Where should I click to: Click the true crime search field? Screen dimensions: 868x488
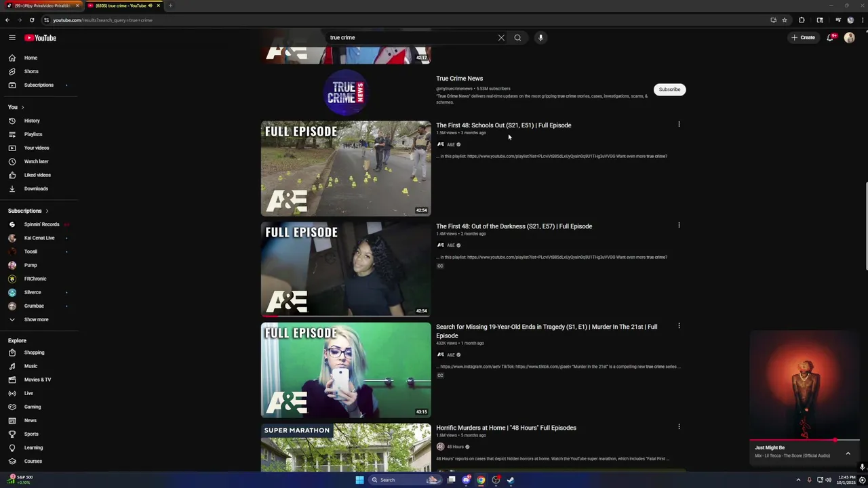tap(412, 38)
